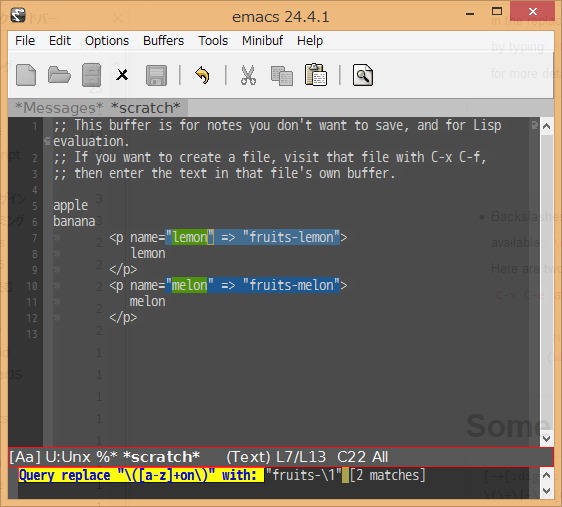
Task: Click the "All" position indicator in mode line
Action: (x=380, y=457)
